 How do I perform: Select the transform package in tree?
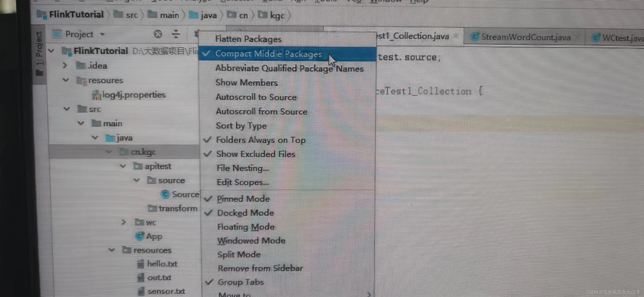coord(178,208)
